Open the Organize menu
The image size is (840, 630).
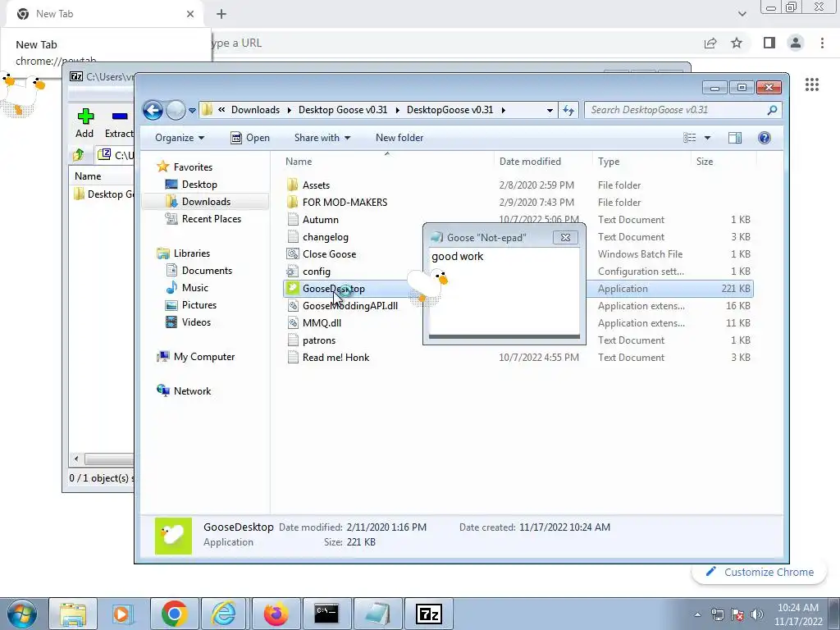180,138
